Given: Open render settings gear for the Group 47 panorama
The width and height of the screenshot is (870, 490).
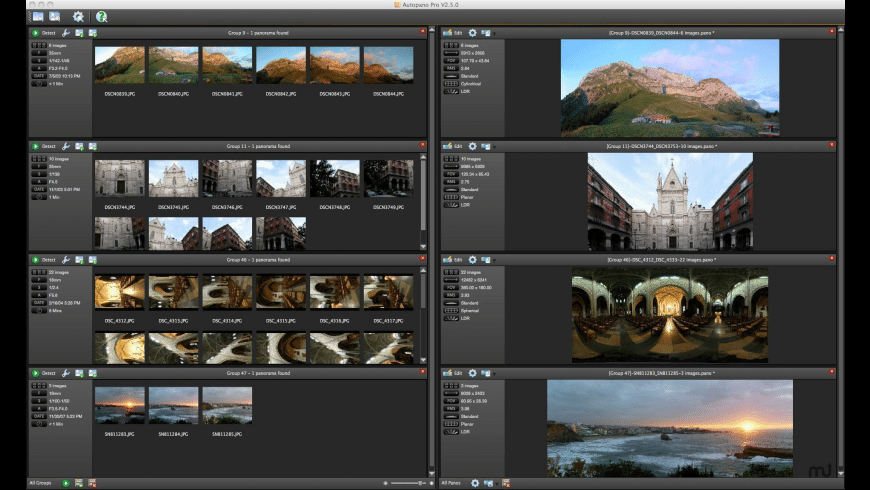Looking at the screenshot, I should pyautogui.click(x=472, y=373).
